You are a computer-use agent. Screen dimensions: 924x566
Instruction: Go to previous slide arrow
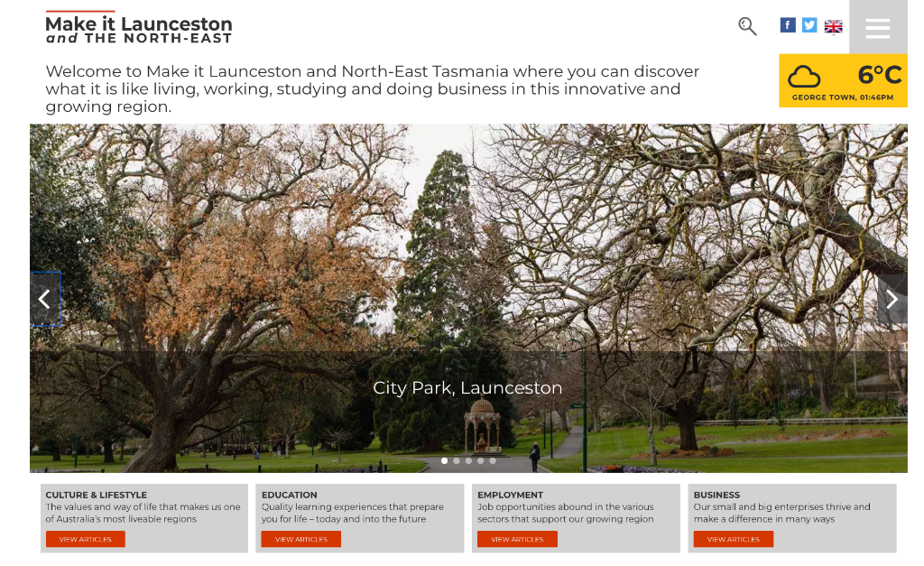[x=44, y=299]
